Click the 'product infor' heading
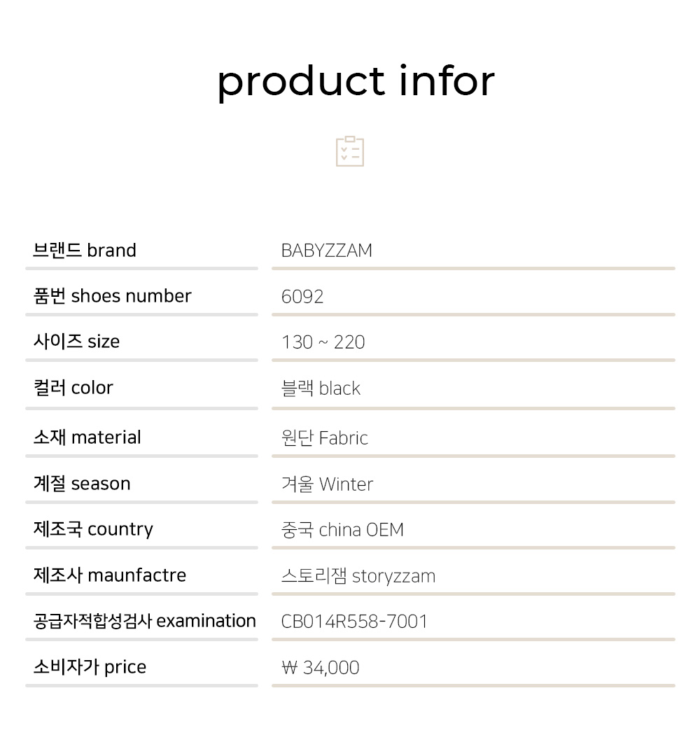This screenshot has width=700, height=756. (x=356, y=81)
